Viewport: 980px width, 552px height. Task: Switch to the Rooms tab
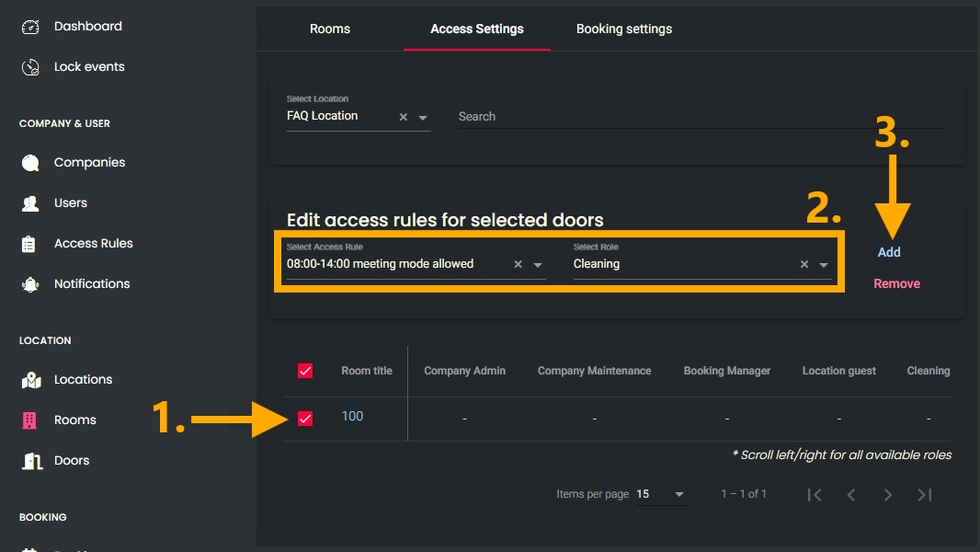click(x=330, y=29)
